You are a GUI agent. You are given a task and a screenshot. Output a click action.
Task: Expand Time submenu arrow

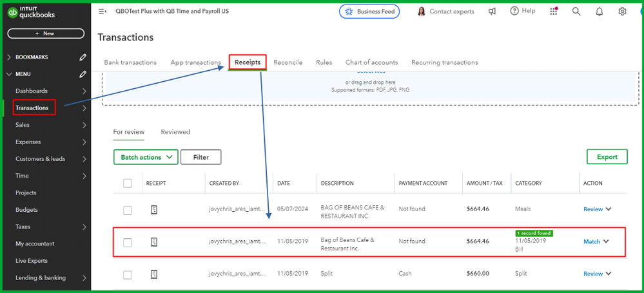tap(84, 176)
